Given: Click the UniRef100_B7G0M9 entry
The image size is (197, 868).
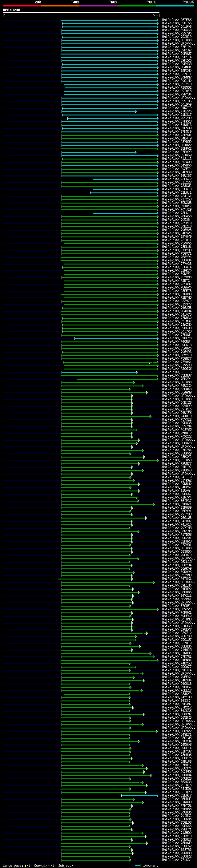Looking at the screenshot, I should [177, 294].
